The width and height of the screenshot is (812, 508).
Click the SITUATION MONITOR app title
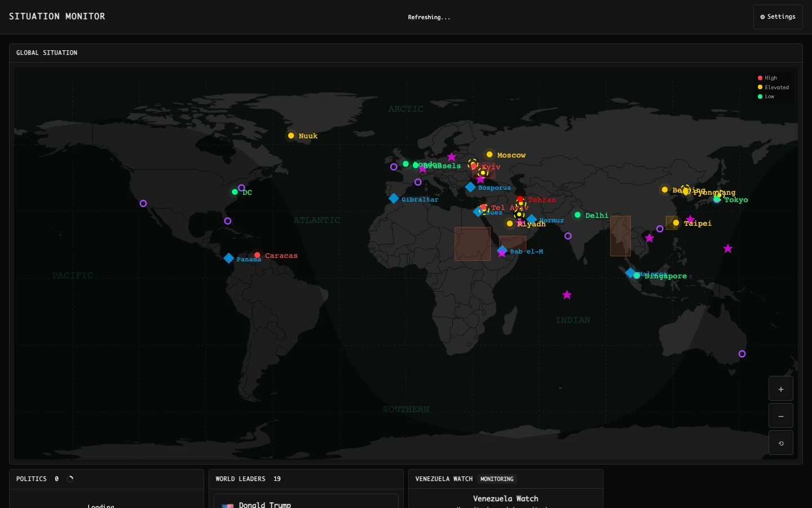point(57,16)
